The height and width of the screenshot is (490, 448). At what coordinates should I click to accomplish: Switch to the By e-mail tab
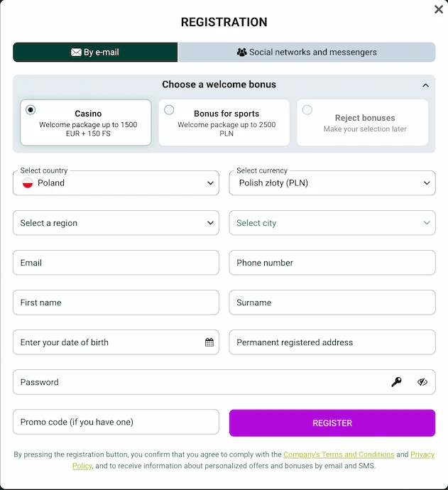(95, 53)
